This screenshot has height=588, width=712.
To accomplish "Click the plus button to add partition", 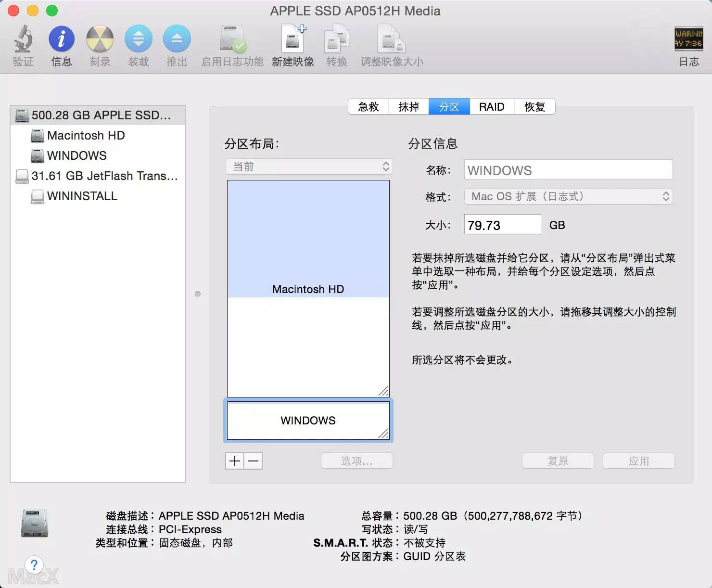I will [235, 461].
